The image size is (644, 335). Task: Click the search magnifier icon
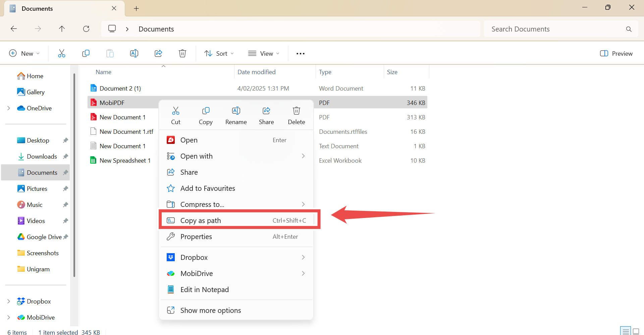[x=629, y=29]
